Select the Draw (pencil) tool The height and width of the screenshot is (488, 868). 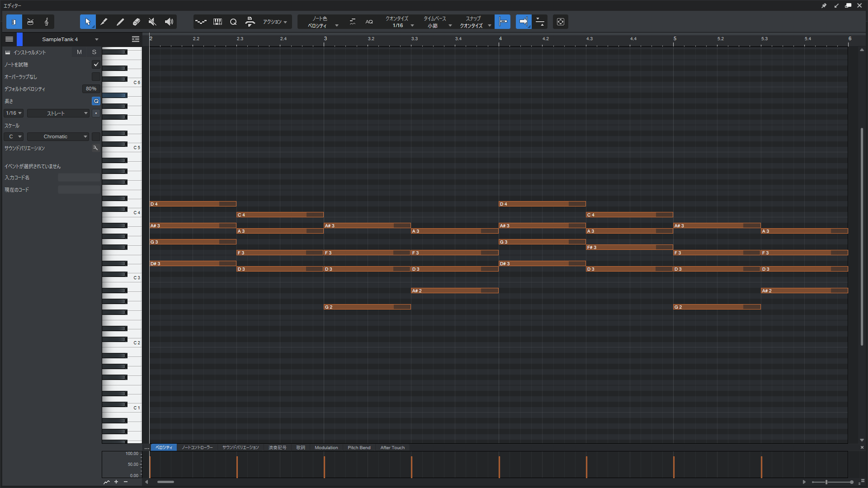click(x=104, y=22)
